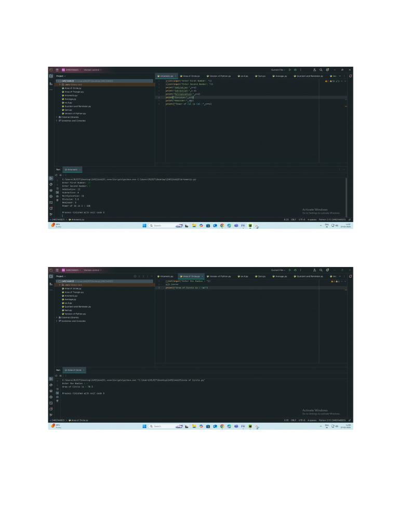
Task: Open Average.py in bottom project tree
Action: [69, 299]
